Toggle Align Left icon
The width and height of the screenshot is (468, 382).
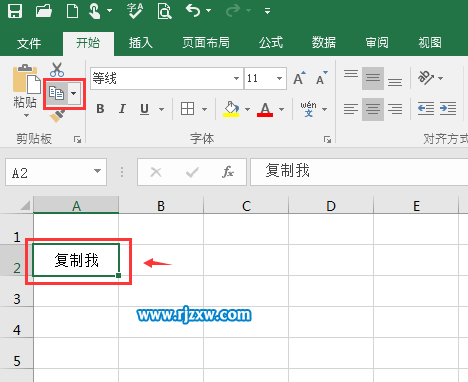point(351,109)
